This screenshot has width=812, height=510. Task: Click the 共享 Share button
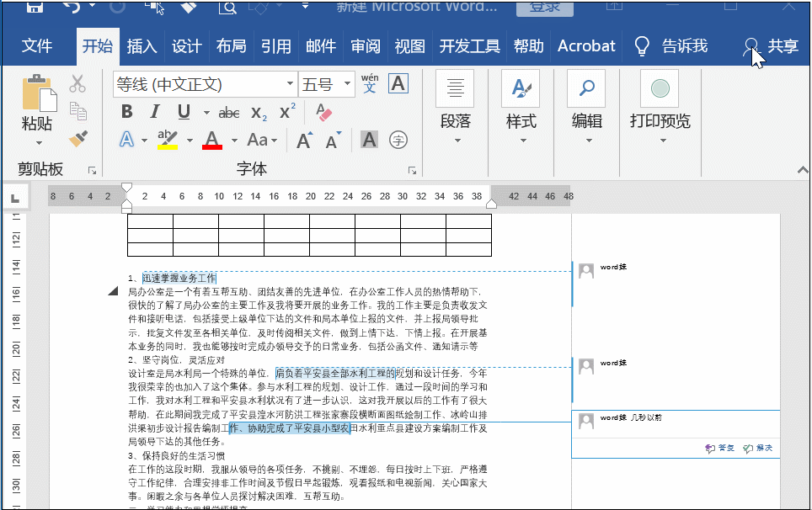pos(771,46)
